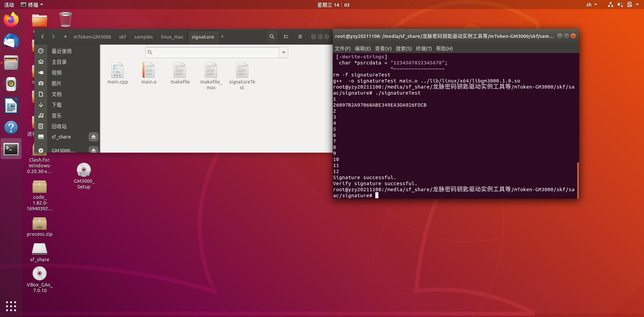The image size is (644, 317).
Task: Open Rhythmbox music player in dock
Action: click(x=11, y=84)
